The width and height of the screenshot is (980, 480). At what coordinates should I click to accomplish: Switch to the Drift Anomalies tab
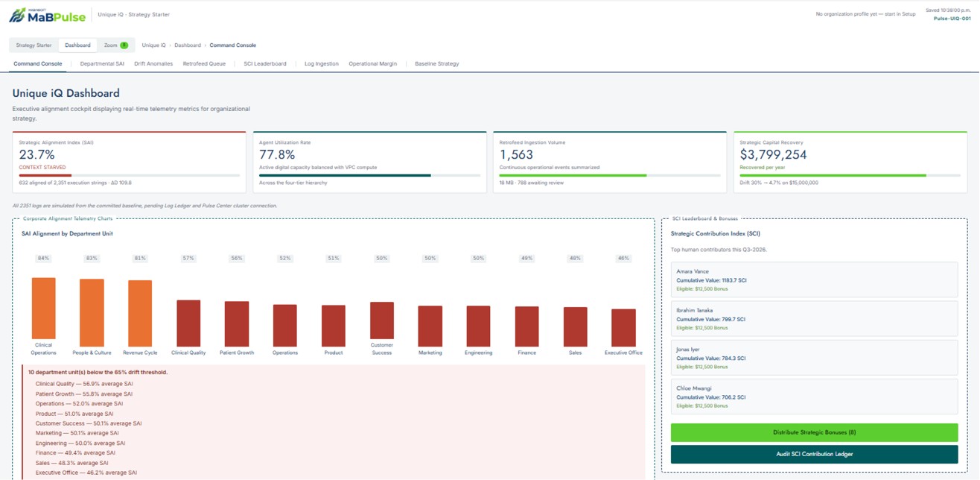coord(153,64)
